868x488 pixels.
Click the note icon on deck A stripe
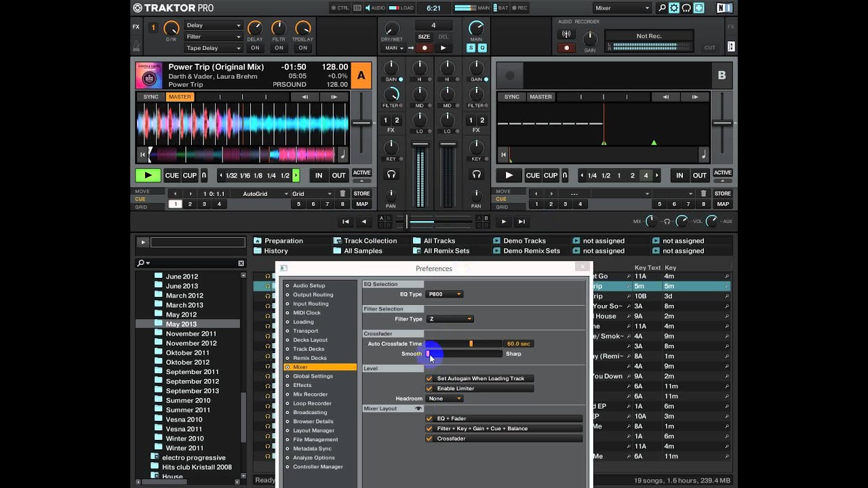pyautogui.click(x=342, y=155)
